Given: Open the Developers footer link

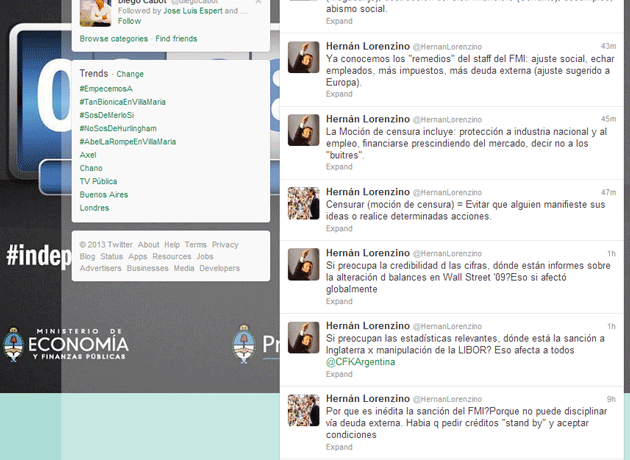Looking at the screenshot, I should pyautogui.click(x=220, y=268).
